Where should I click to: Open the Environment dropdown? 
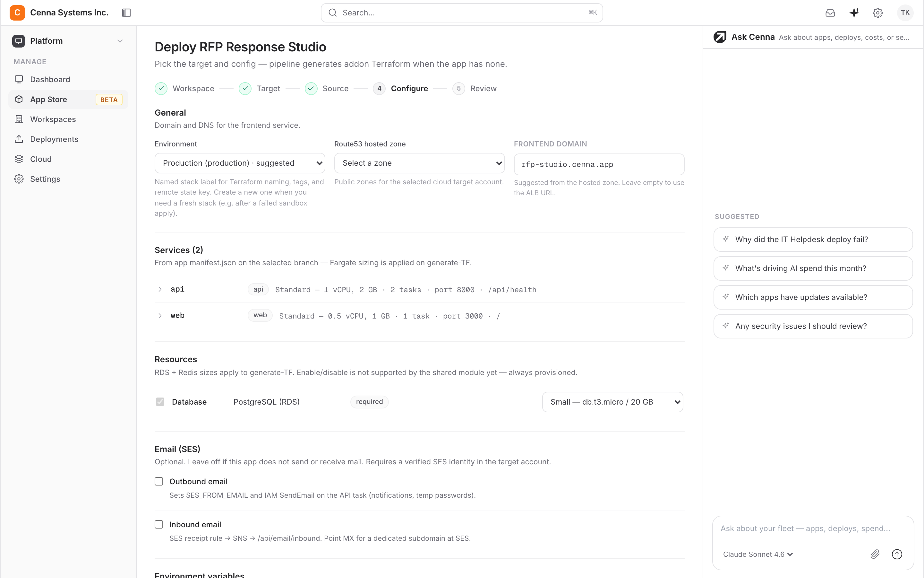click(240, 163)
